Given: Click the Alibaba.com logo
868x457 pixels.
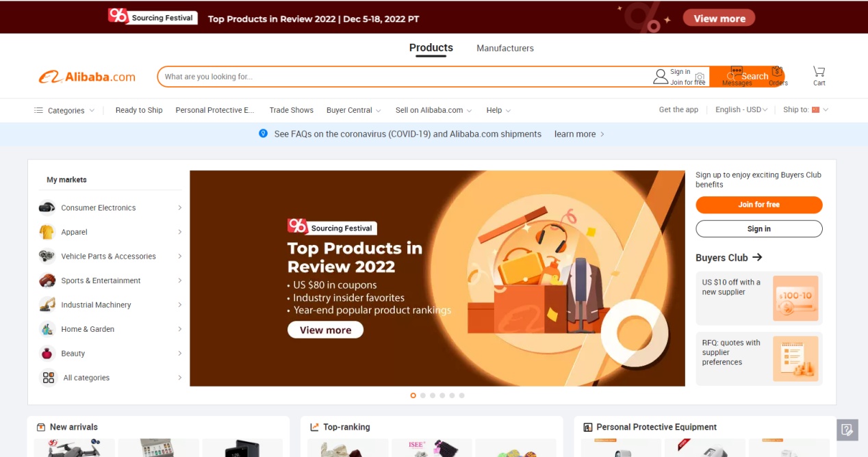Looking at the screenshot, I should [87, 77].
